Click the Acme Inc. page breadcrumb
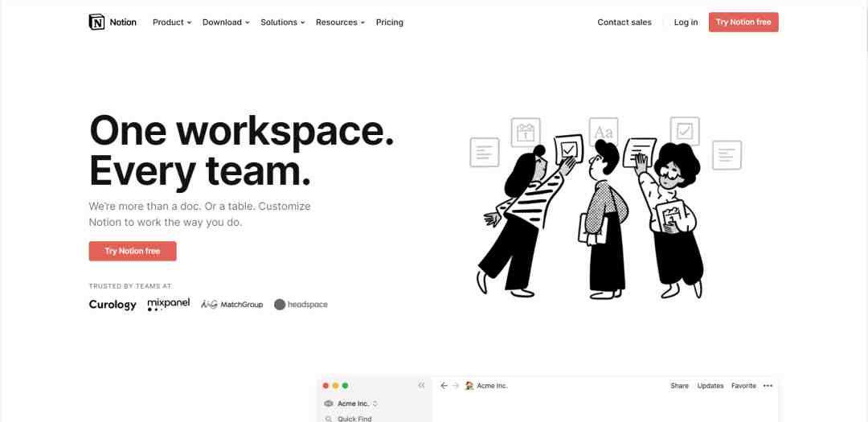 point(486,386)
